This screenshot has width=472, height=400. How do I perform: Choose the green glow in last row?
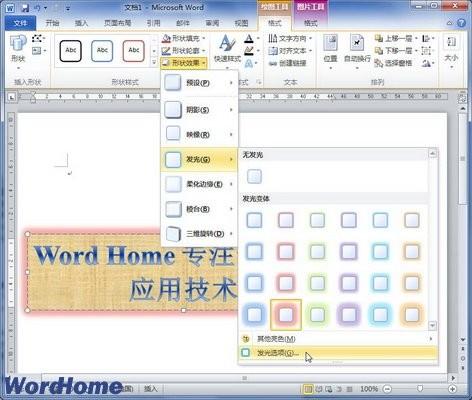pyautogui.click(x=317, y=314)
